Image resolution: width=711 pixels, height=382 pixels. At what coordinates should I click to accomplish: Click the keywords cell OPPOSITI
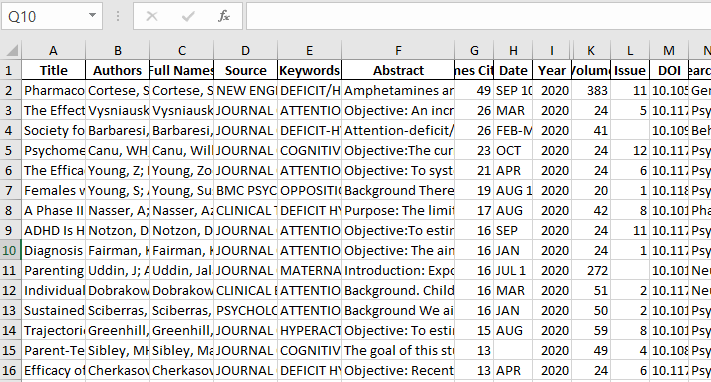(309, 191)
